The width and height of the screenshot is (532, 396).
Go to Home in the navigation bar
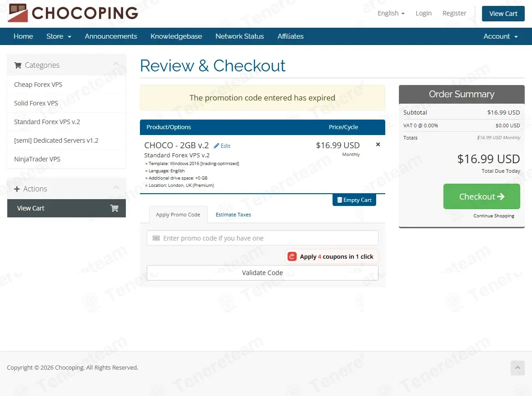pyautogui.click(x=23, y=36)
